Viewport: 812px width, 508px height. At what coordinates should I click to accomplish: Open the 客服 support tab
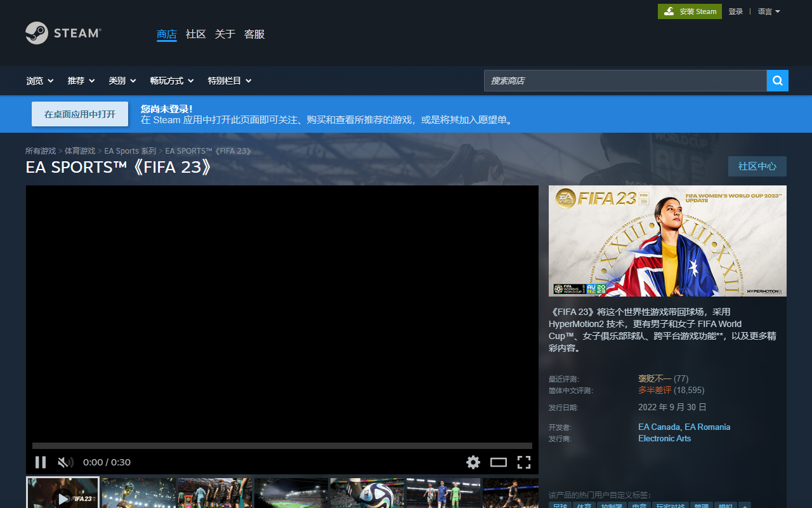point(254,34)
